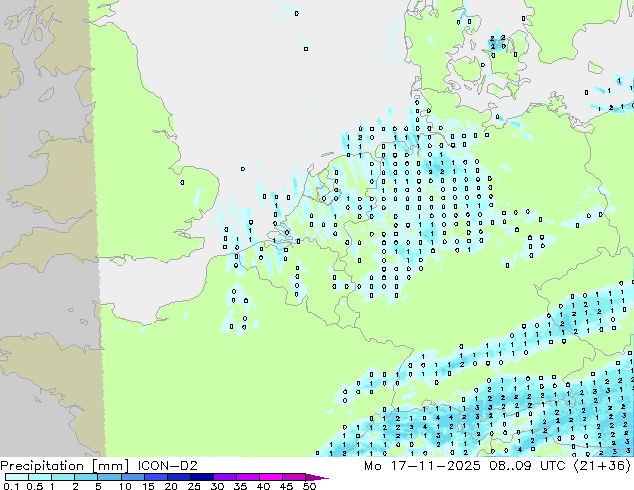
Task: Click the '0.1' legend scale value
Action: pyautogui.click(x=11, y=486)
